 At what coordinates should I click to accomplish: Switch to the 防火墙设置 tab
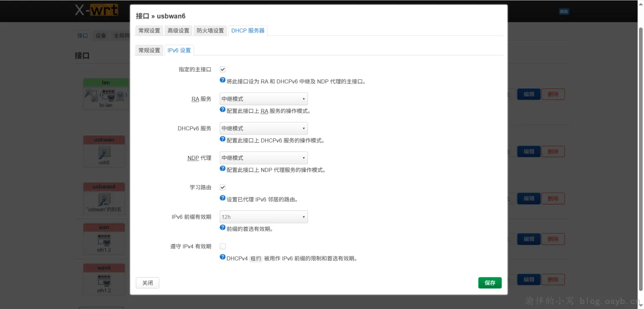(210, 30)
